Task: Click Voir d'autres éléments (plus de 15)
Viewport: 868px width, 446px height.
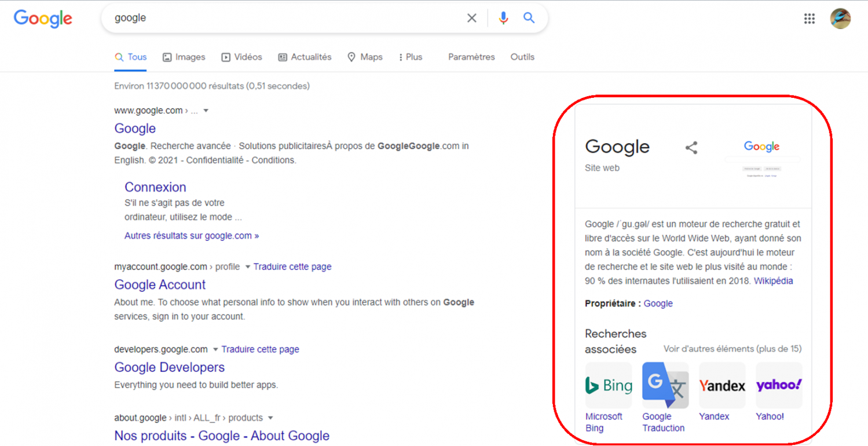Action: coord(733,349)
